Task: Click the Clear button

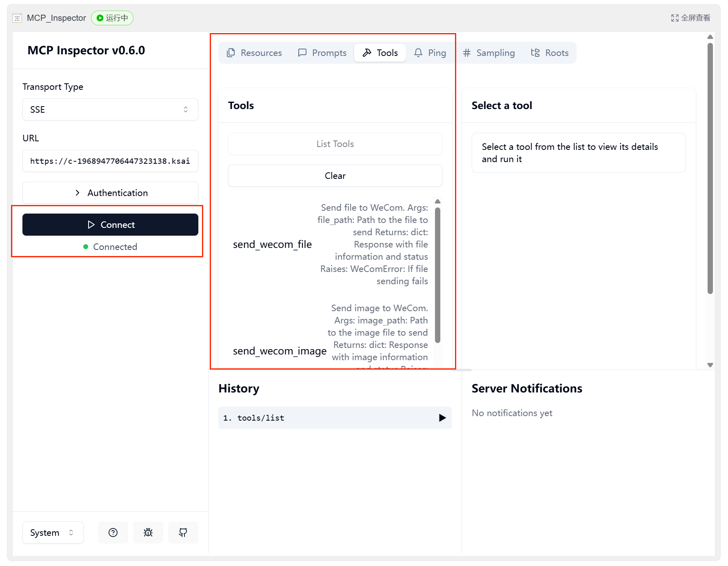Action: click(335, 176)
